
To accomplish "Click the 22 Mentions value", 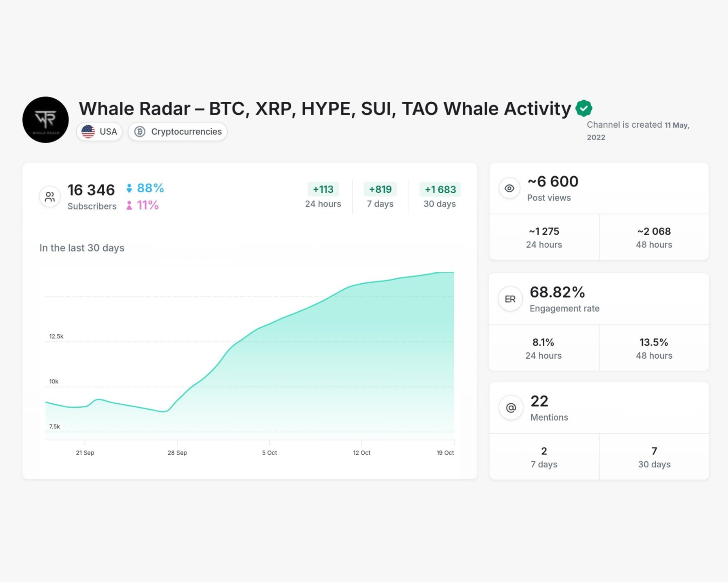I will point(540,401).
